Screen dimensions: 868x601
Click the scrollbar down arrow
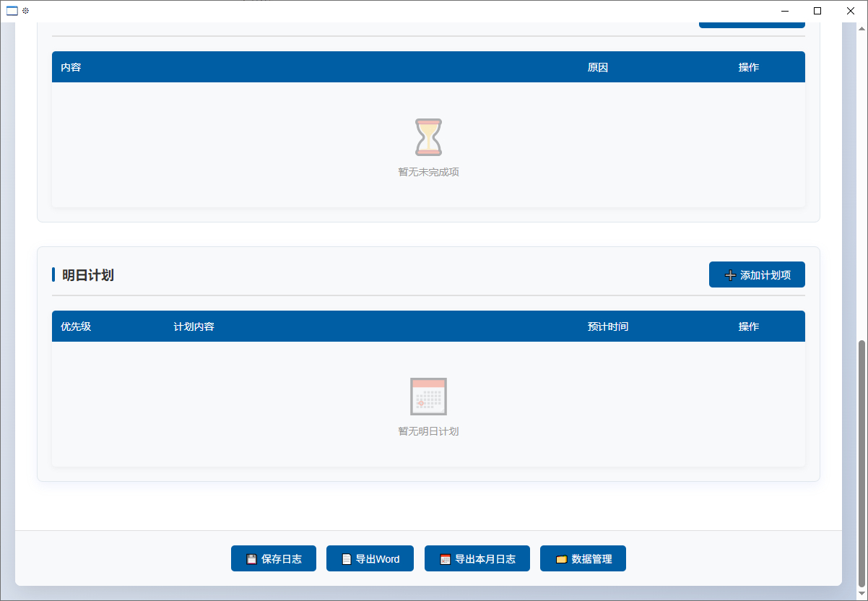pyautogui.click(x=861, y=593)
